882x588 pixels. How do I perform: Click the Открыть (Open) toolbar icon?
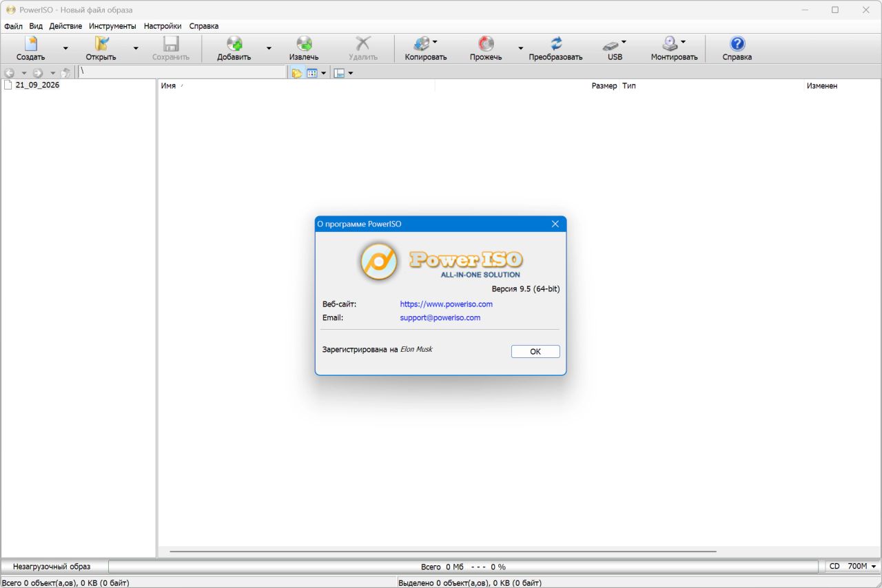point(101,44)
